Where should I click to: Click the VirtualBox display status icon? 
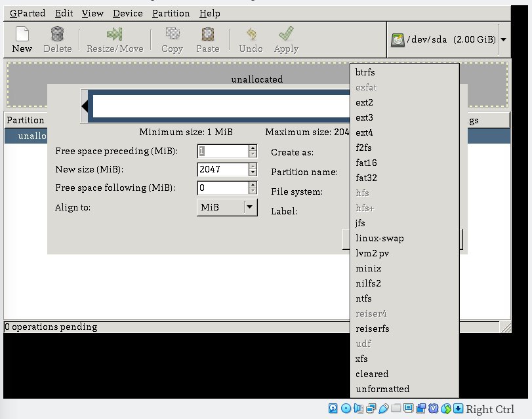(x=408, y=408)
